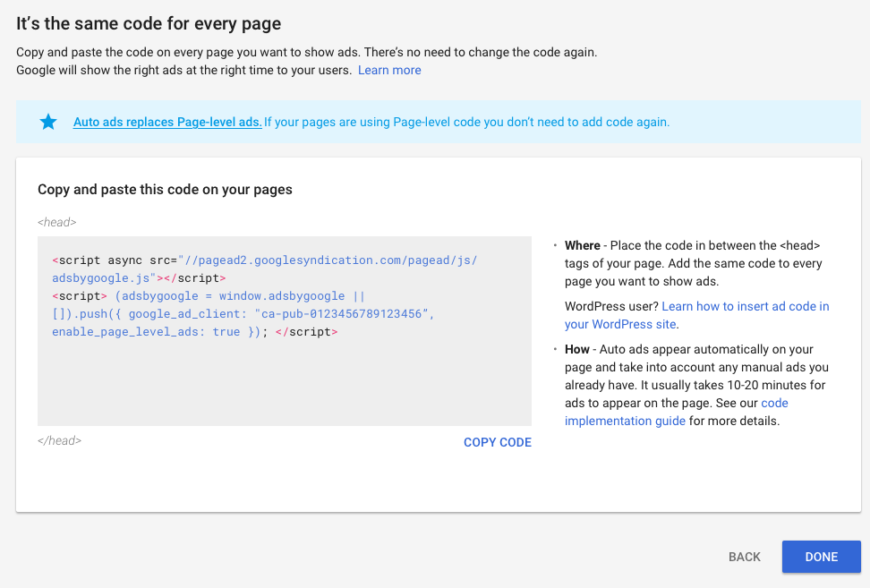Click the 'If your pages are using Page-level code' text
The width and height of the screenshot is (870, 588).
[466, 122]
